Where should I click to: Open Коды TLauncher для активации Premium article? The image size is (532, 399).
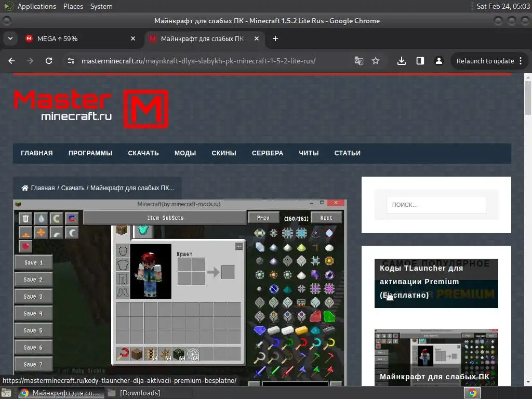point(436,283)
